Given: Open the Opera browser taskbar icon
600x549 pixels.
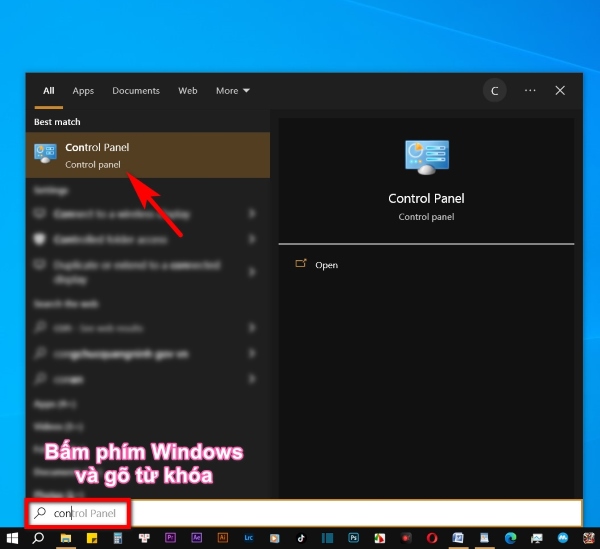Looking at the screenshot, I should tap(431, 538).
